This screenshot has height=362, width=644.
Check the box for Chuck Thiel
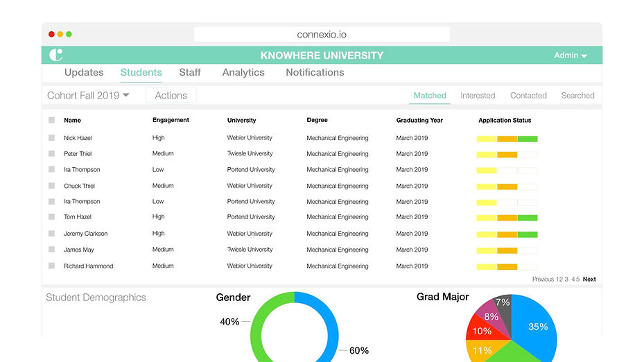(51, 186)
